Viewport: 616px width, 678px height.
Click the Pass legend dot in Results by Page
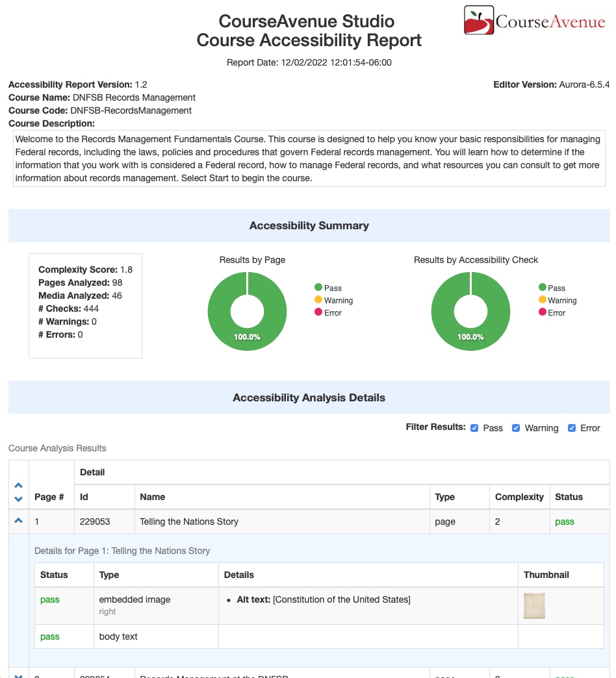coord(318,287)
